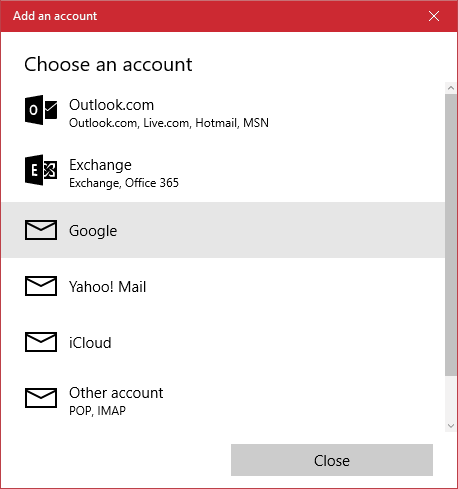
Task: Click the scrollbar up arrow
Action: [x=451, y=88]
